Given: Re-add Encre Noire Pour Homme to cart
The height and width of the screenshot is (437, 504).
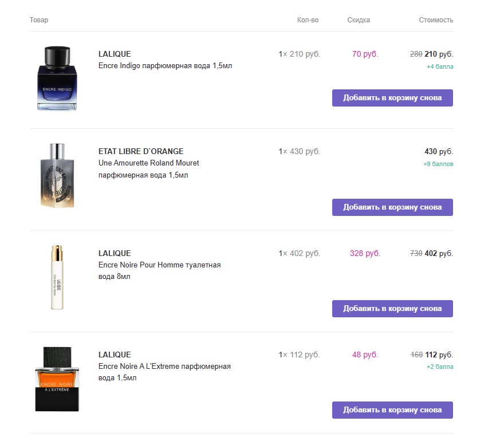Looking at the screenshot, I should [x=392, y=309].
